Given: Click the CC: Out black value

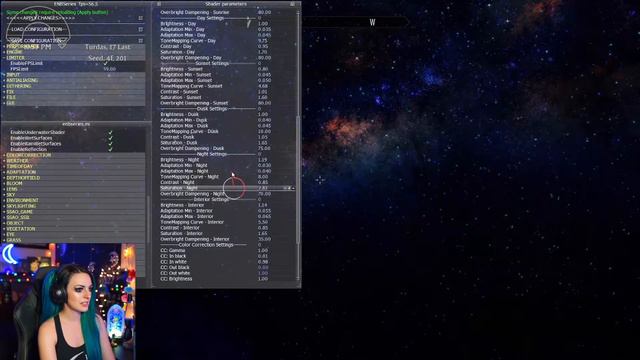Looking at the screenshot, I should 263,267.
